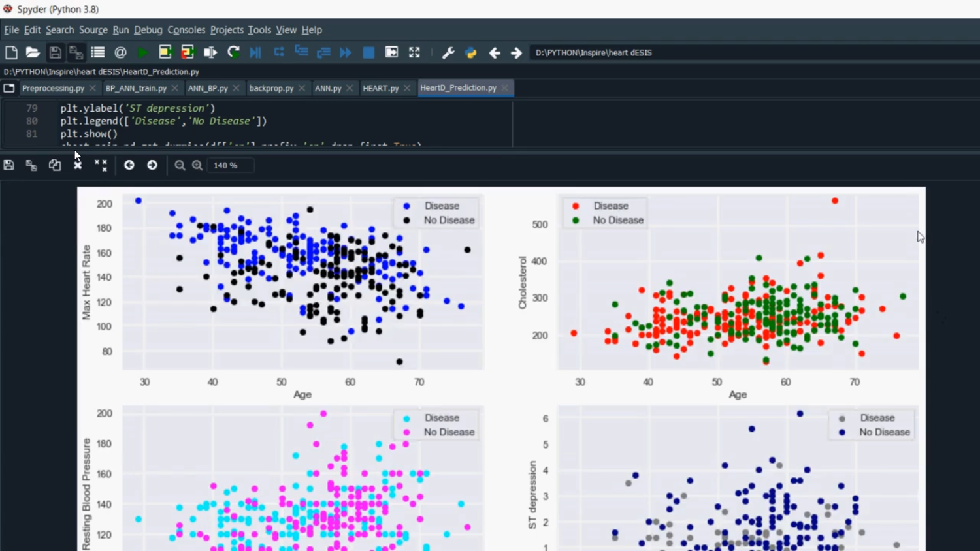Save the current file
980x551 pixels.
coord(56,52)
